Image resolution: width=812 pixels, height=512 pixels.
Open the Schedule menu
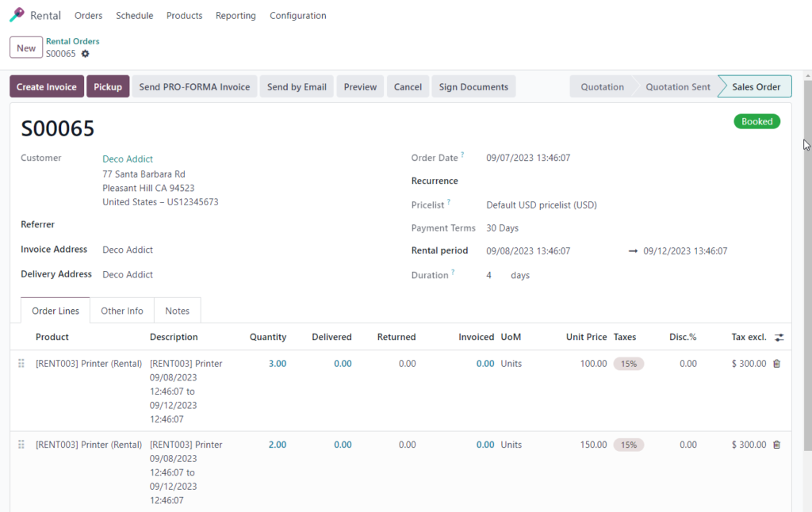point(135,16)
